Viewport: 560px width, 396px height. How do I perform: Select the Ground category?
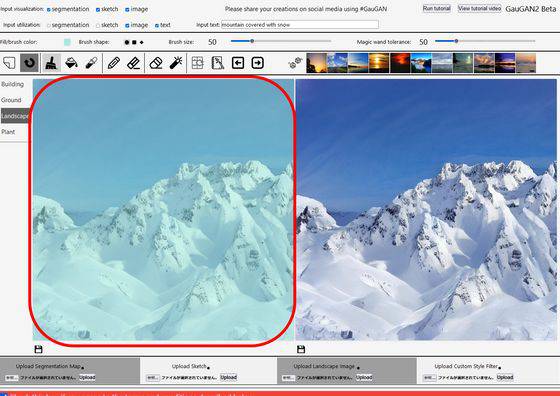point(11,100)
